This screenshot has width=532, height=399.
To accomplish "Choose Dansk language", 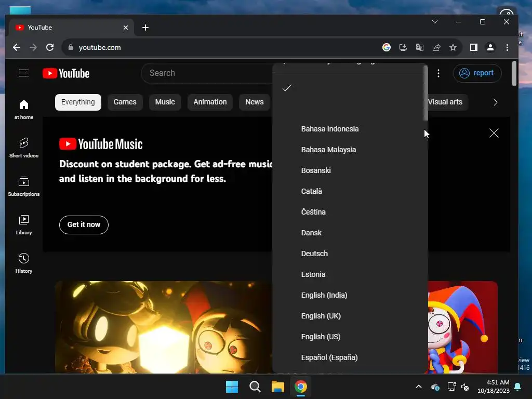I will pyautogui.click(x=348, y=233).
